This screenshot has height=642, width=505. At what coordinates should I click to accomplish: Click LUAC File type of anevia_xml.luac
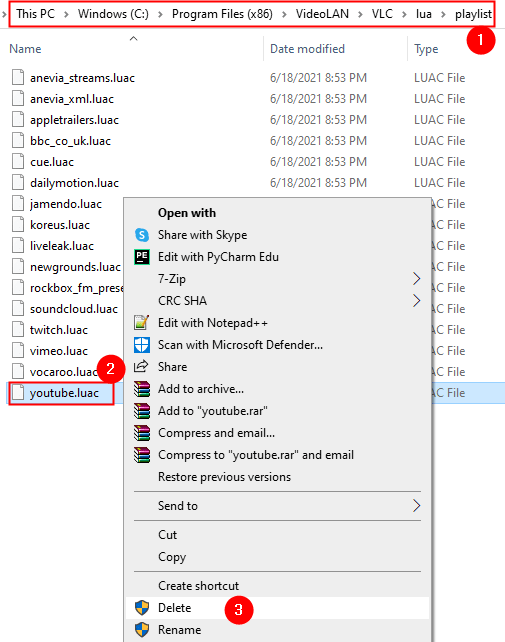pyautogui.click(x=439, y=99)
